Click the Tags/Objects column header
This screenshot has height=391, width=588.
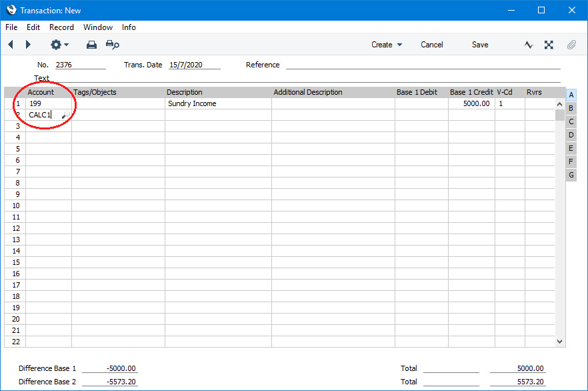(x=95, y=92)
